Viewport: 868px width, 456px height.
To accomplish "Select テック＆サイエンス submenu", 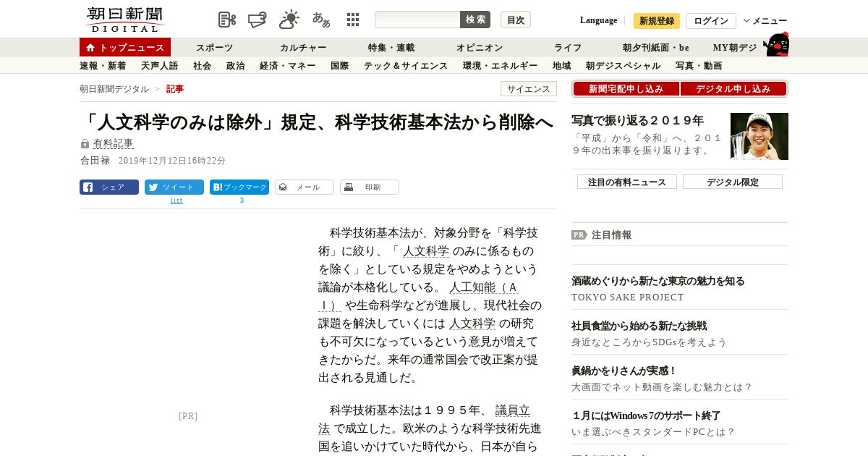I will click(406, 66).
